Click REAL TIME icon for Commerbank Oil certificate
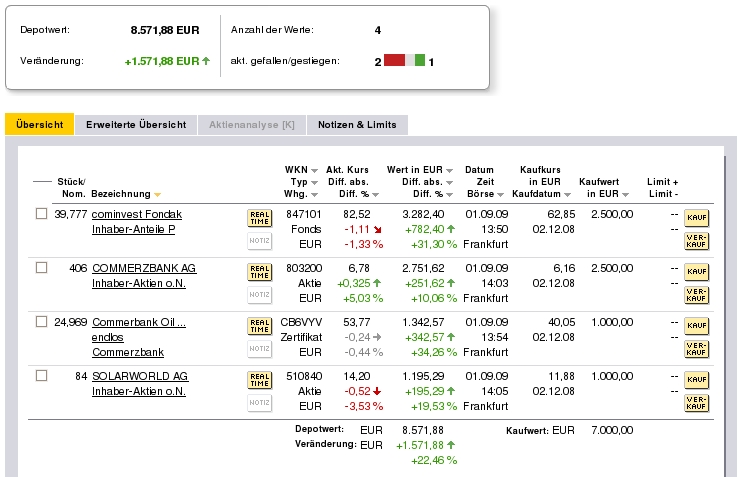The width and height of the screenshot is (743, 477). point(260,326)
